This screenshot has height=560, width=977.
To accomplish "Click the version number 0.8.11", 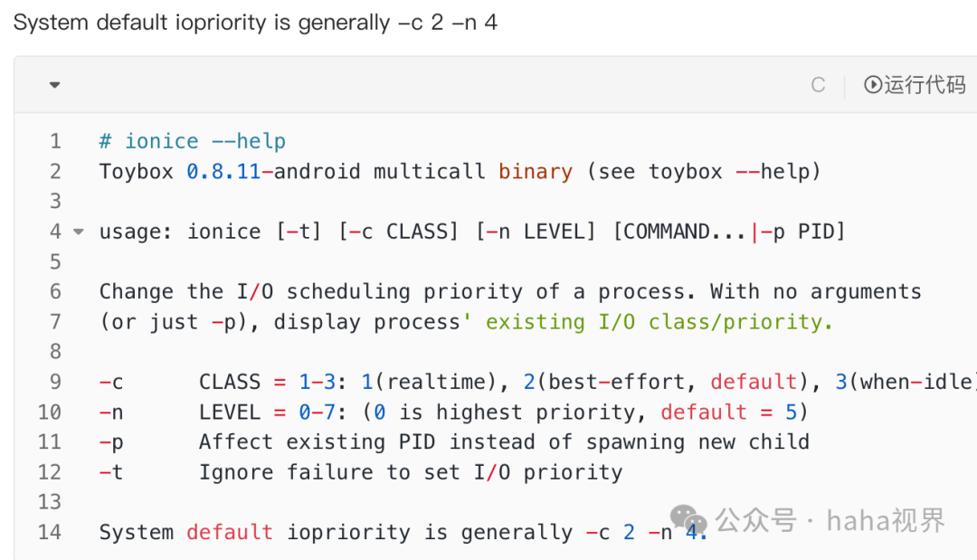I will [223, 170].
